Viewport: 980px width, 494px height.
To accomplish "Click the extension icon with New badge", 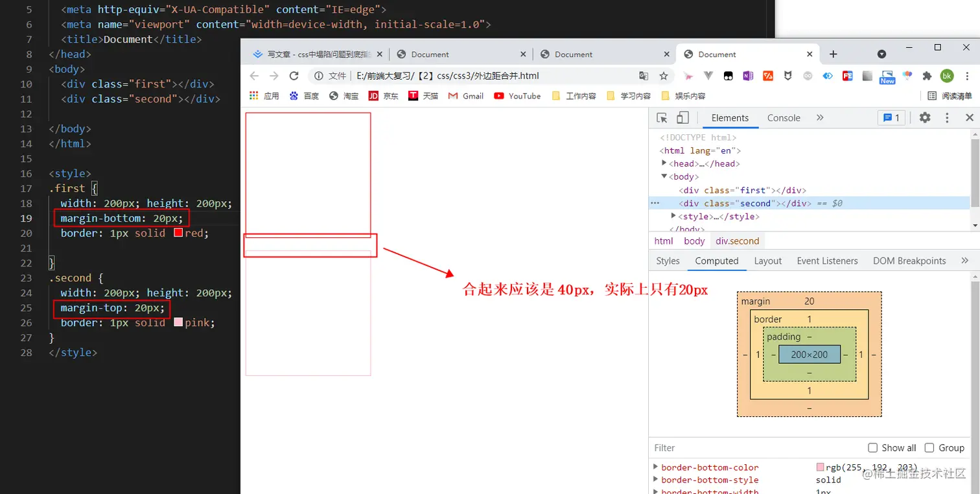I will click(887, 77).
